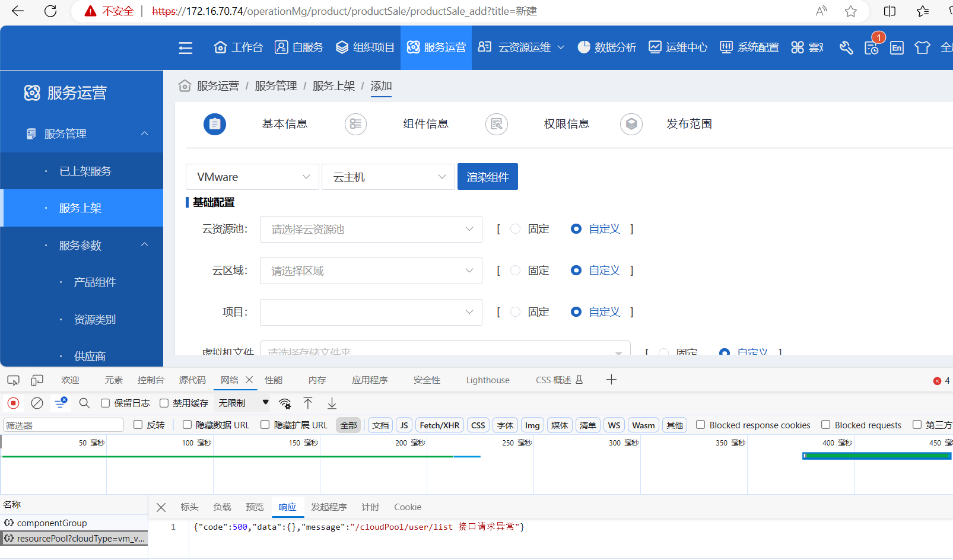Image resolution: width=953 pixels, height=560 pixels.
Task: Close the request details pane
Action: (161, 507)
